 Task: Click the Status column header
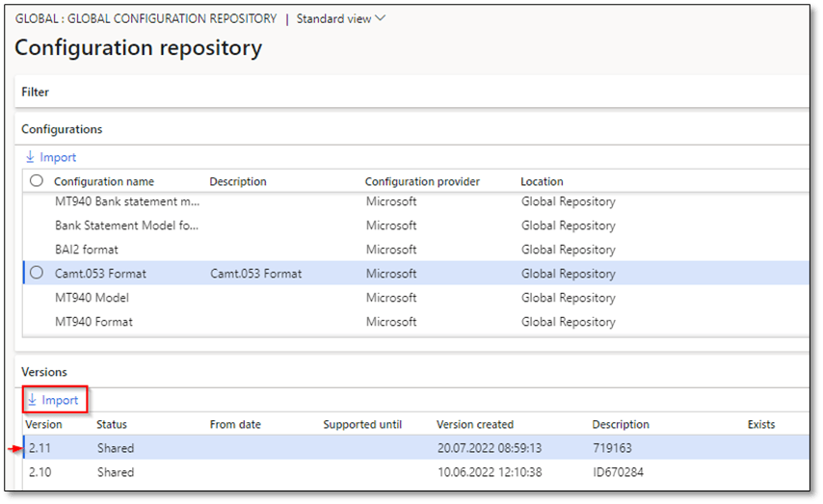click(112, 424)
